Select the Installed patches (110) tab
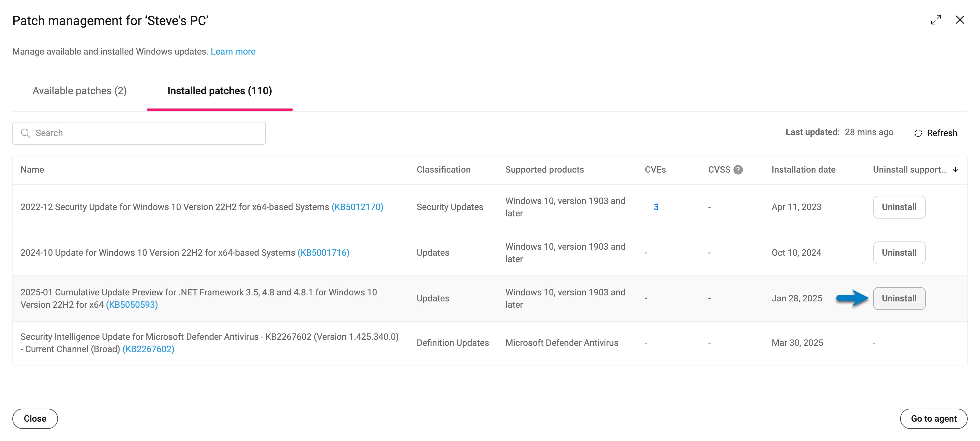980x441 pixels. 220,91
